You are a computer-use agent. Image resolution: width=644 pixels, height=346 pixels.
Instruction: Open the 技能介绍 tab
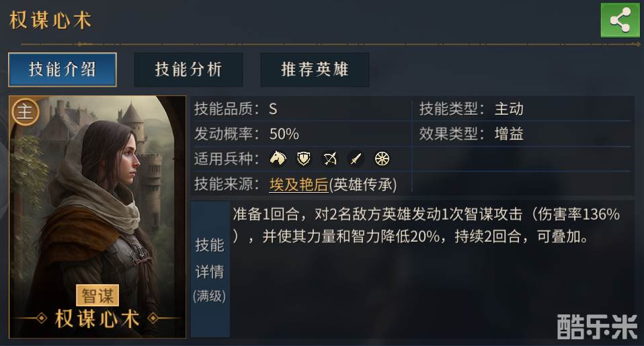pos(63,69)
